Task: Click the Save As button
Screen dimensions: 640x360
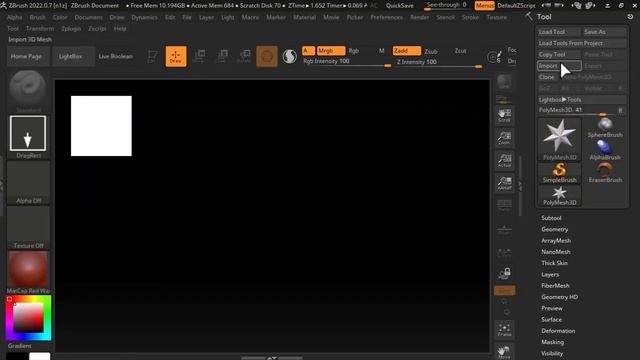Action: [x=604, y=32]
